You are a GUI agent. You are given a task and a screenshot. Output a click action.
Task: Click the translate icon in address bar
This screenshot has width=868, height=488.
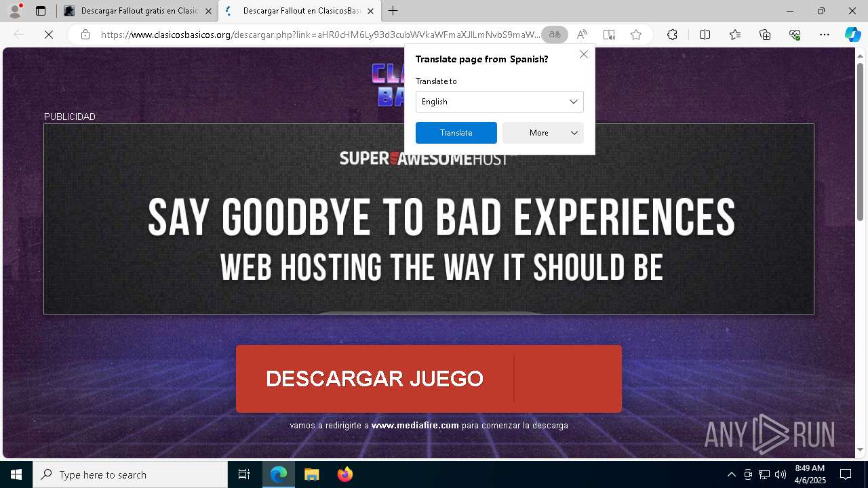[555, 35]
